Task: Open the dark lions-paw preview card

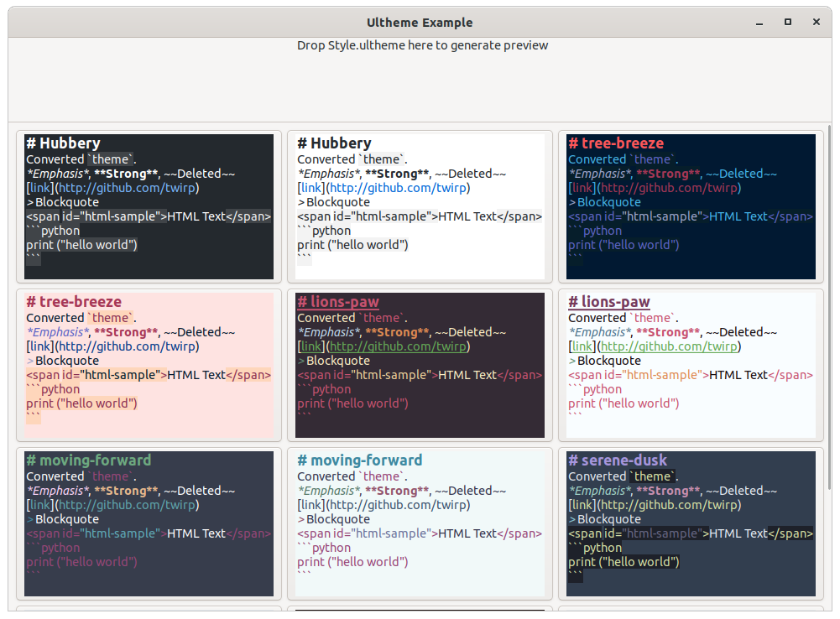Action: [420, 365]
